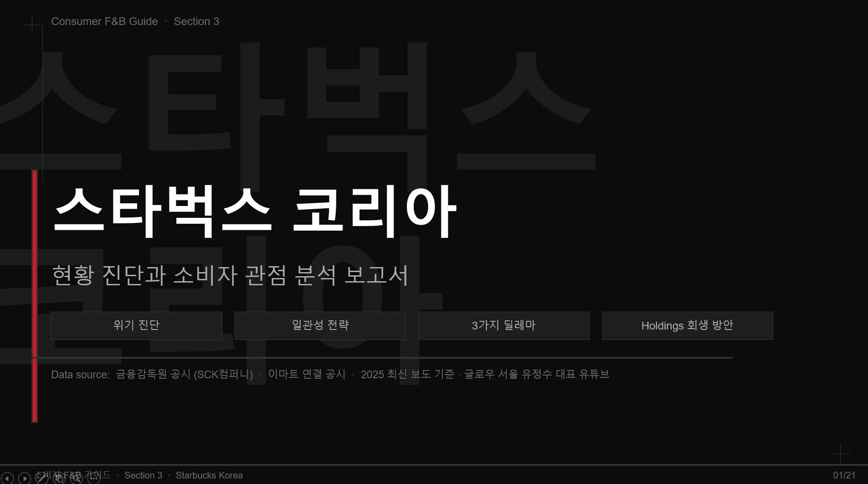Click the slide counter 01/21
Image resolution: width=868 pixels, height=484 pixels.
tap(844, 475)
